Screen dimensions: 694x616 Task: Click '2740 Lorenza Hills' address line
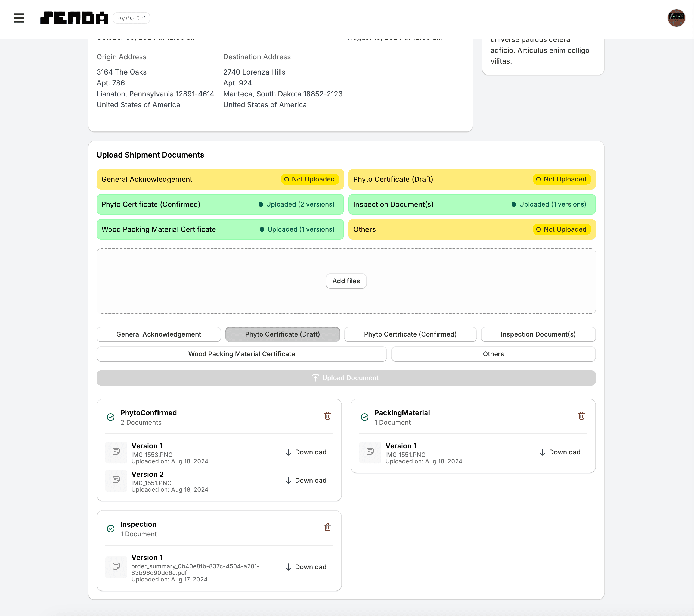click(x=254, y=72)
